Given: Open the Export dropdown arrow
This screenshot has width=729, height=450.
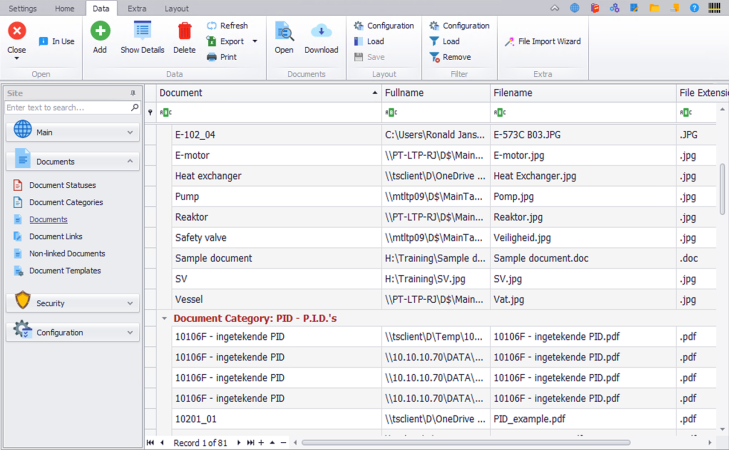Looking at the screenshot, I should tap(255, 41).
